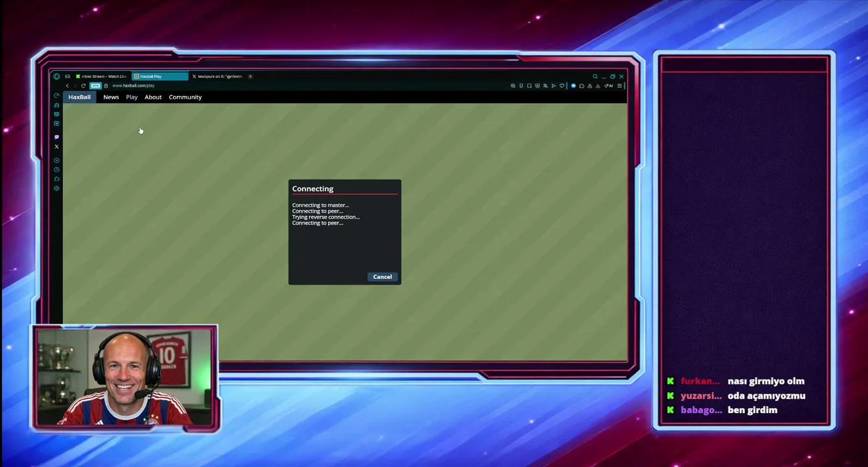Click chat username 'yuzarsi...'
The height and width of the screenshot is (467, 868).
(701, 396)
